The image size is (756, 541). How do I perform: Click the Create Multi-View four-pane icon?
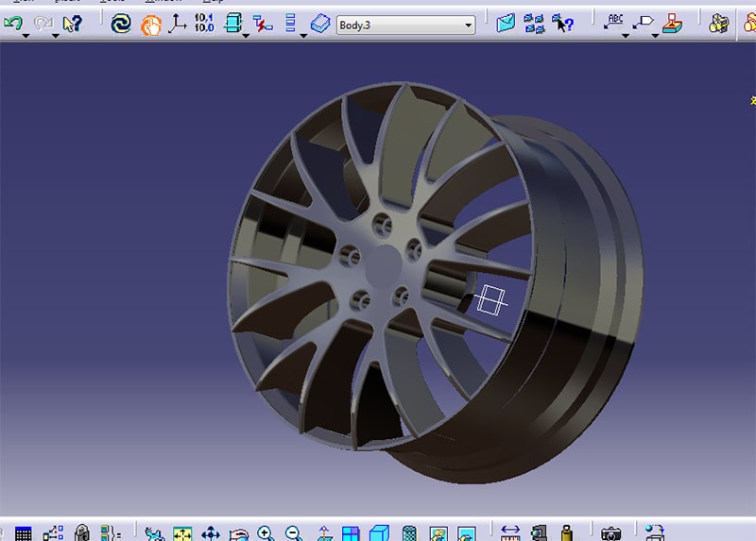[351, 533]
